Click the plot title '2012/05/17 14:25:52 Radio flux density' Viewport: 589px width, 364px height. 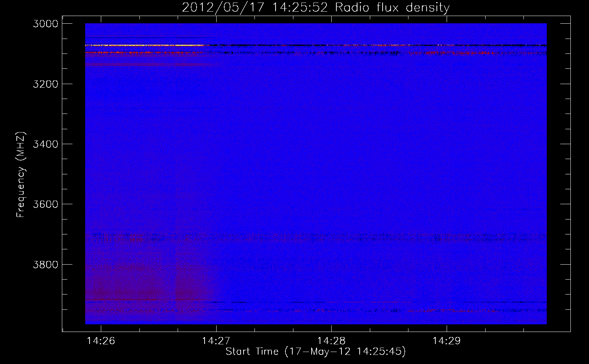(316, 7)
